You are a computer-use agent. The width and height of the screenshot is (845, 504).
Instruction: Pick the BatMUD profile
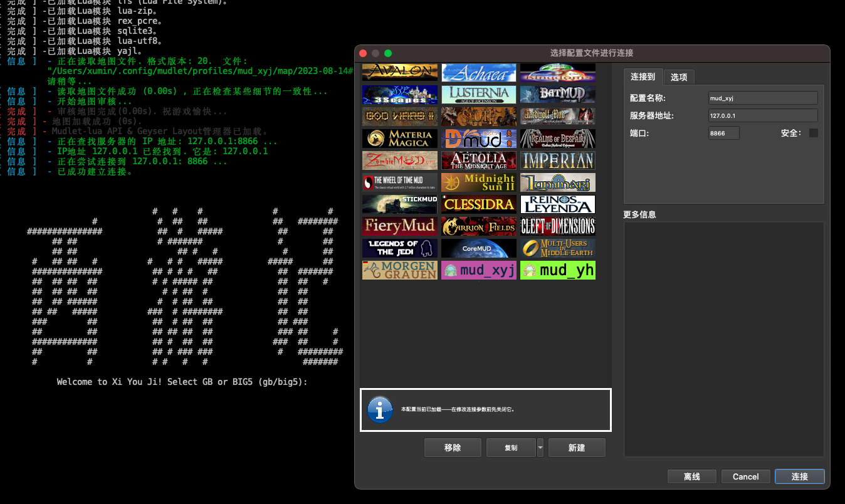(558, 95)
